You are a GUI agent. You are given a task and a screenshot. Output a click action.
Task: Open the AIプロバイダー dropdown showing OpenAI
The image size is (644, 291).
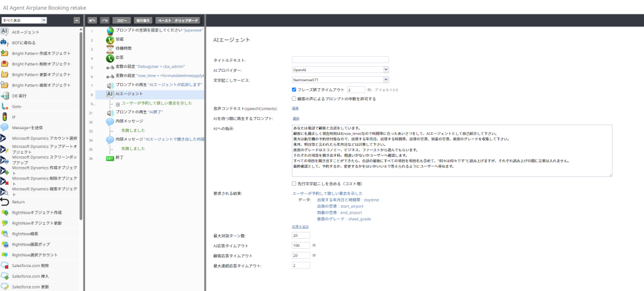tap(340, 70)
